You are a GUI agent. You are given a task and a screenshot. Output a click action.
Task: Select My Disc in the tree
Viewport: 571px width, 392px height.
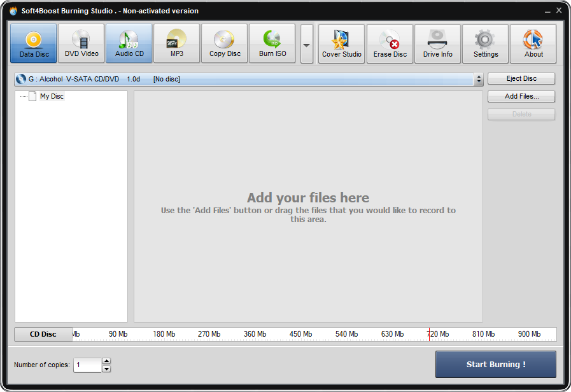52,96
